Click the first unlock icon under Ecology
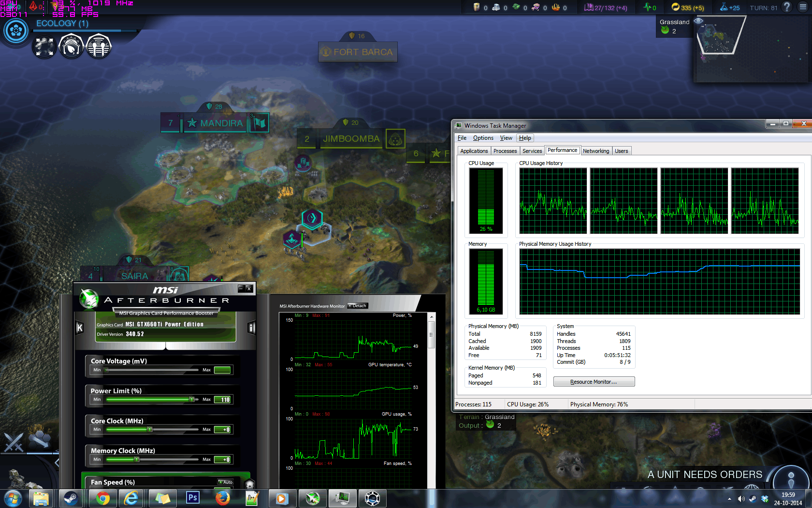 tap(44, 47)
